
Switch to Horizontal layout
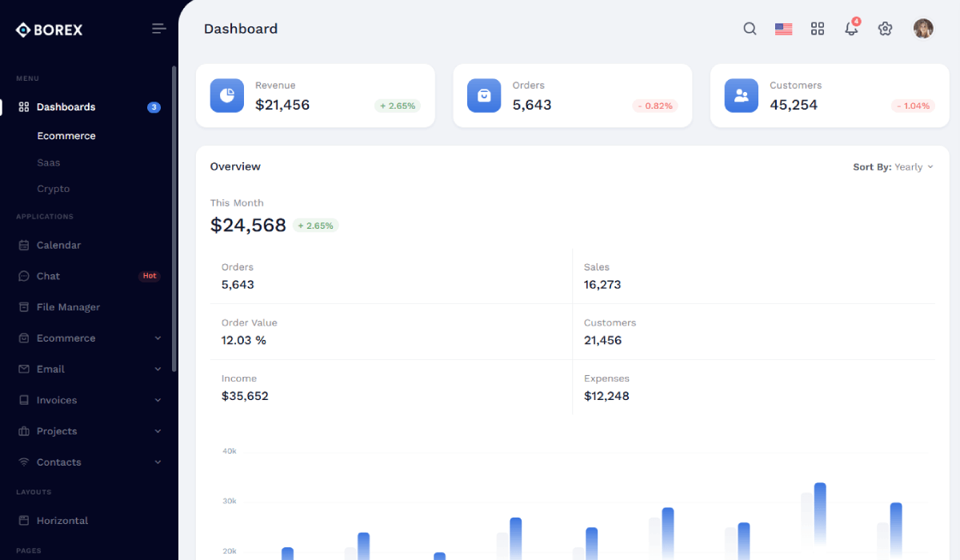tap(62, 521)
